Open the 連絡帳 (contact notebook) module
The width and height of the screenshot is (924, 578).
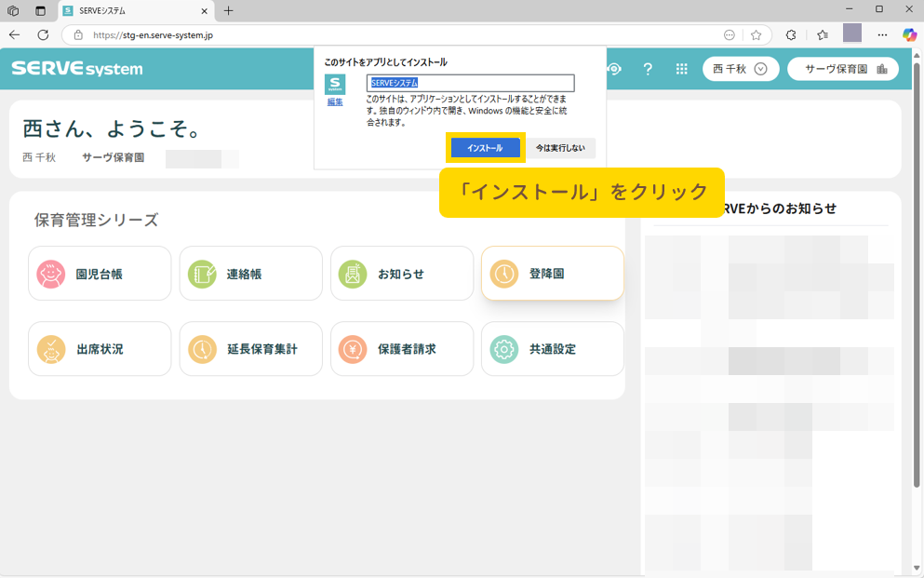pyautogui.click(x=250, y=274)
